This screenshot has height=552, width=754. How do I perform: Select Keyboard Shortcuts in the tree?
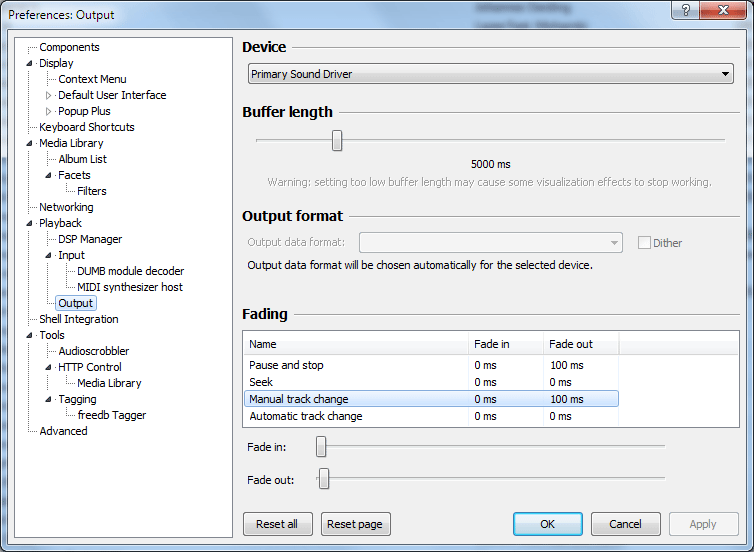86,127
